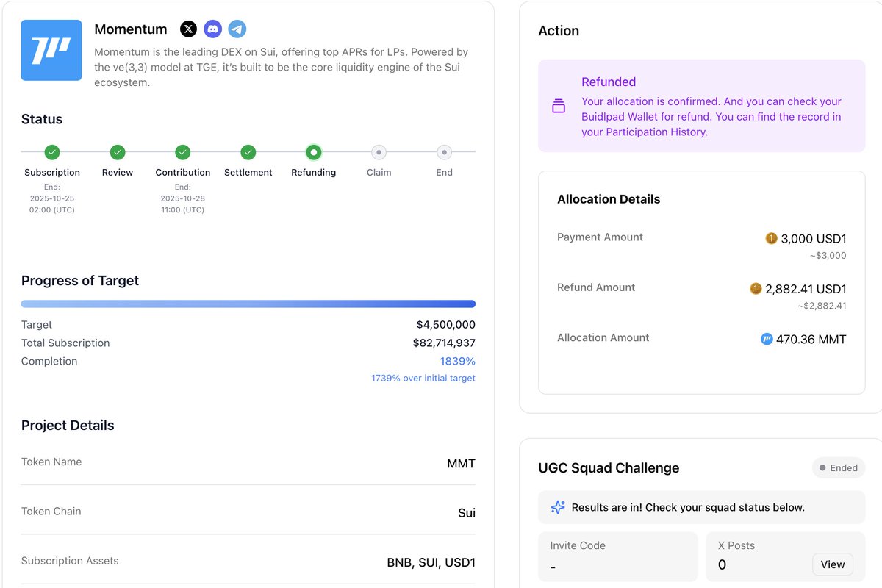Image resolution: width=882 pixels, height=588 pixels.
Task: Click the 3,000 USD1 payment amount
Action: [x=814, y=239]
